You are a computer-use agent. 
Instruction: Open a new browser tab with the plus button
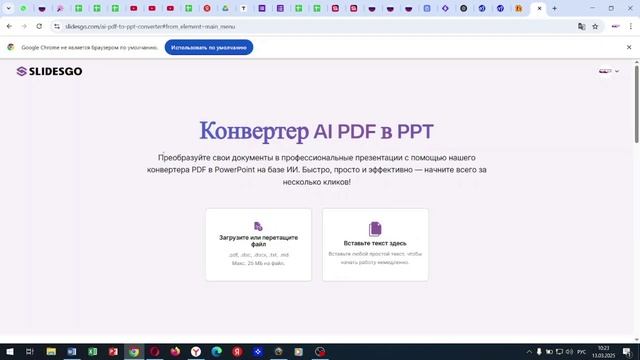pos(554,8)
